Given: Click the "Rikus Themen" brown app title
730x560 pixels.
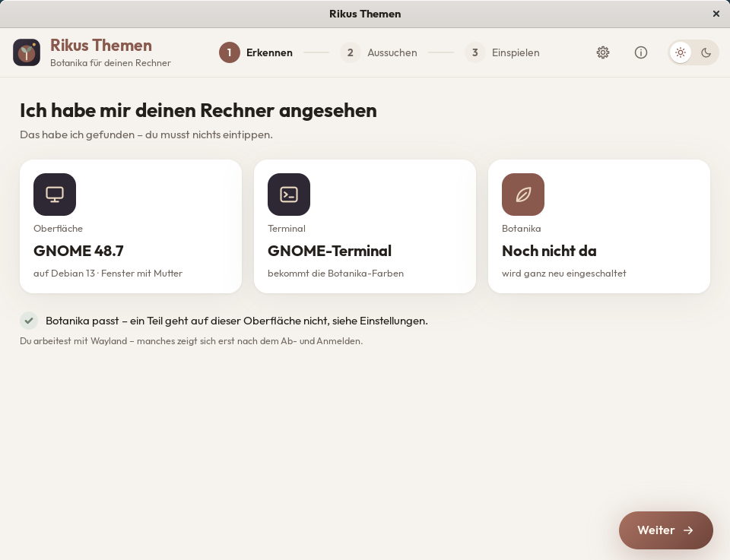Looking at the screenshot, I should coord(101,46).
